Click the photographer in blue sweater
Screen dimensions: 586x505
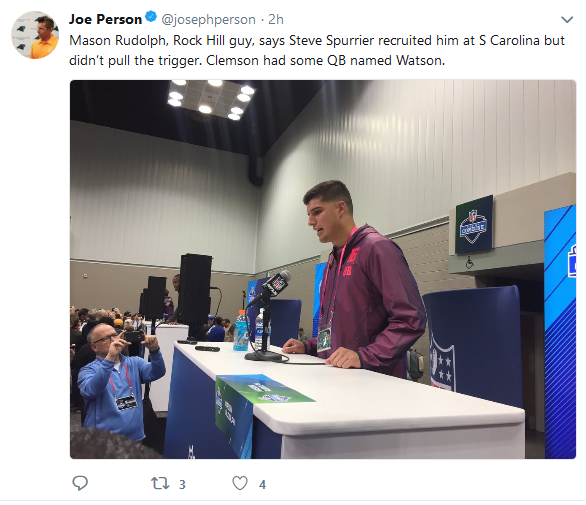click(119, 379)
